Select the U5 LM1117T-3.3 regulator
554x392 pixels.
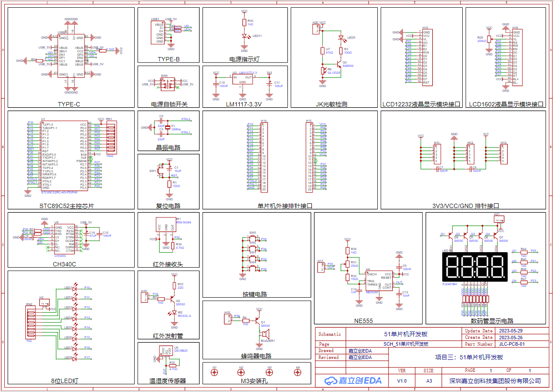[x=242, y=80]
